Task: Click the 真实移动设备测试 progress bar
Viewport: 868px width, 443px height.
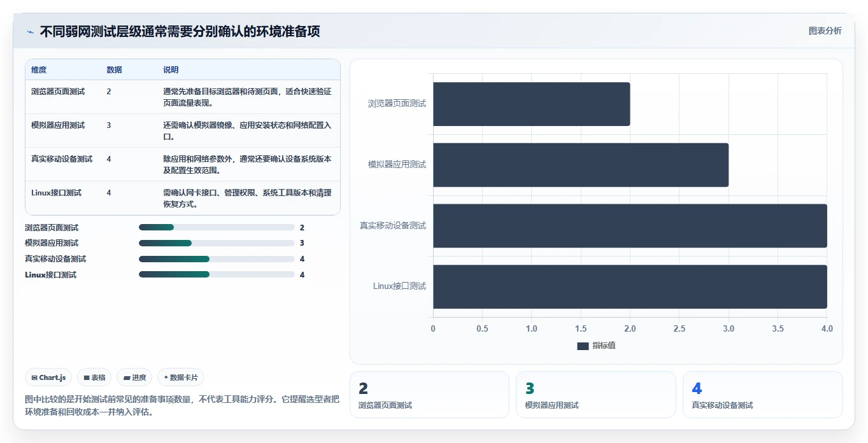Action: tap(217, 259)
